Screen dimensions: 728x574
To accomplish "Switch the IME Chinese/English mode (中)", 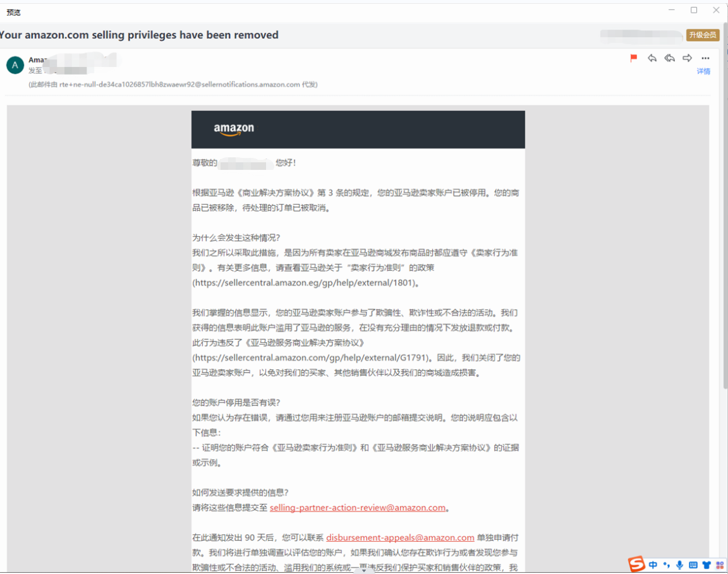I will (653, 565).
